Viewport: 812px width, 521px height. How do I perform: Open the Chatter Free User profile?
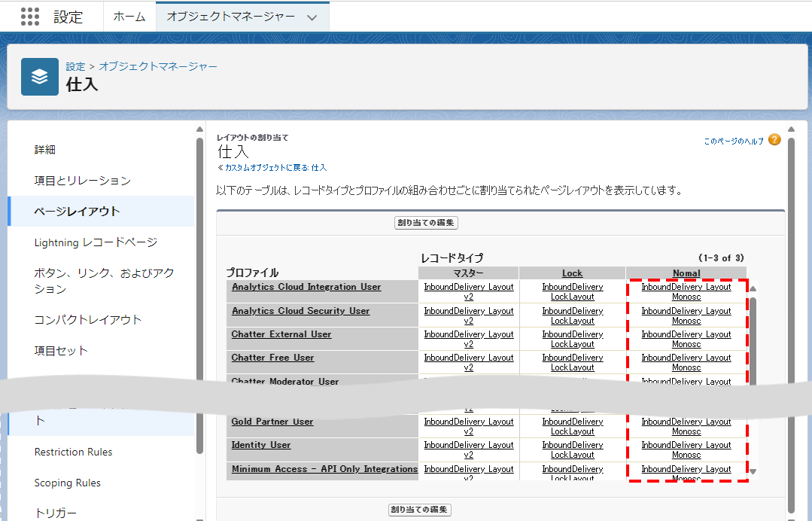coord(272,358)
